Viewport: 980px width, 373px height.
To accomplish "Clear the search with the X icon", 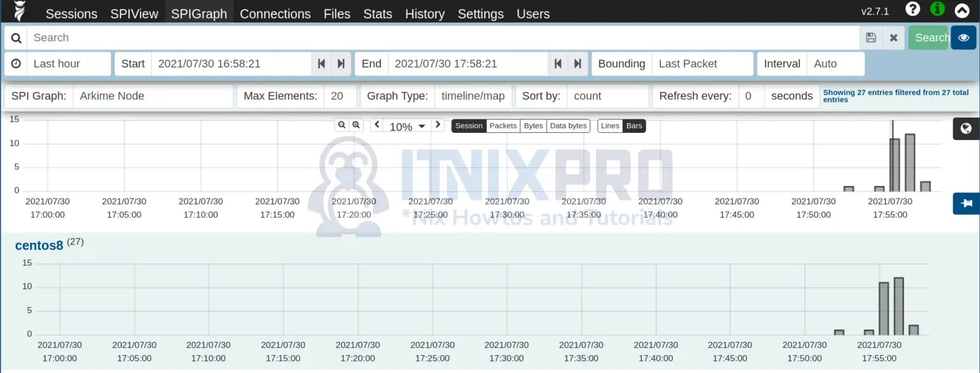I will (x=894, y=38).
